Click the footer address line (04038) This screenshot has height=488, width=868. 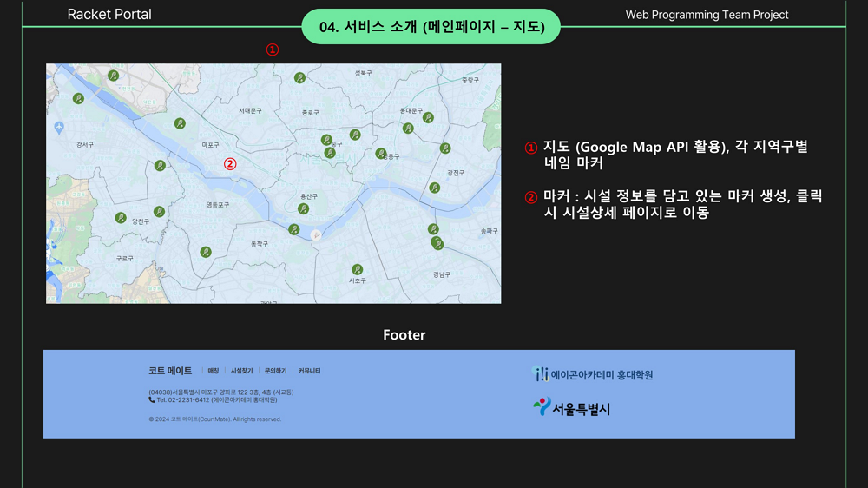220,392
